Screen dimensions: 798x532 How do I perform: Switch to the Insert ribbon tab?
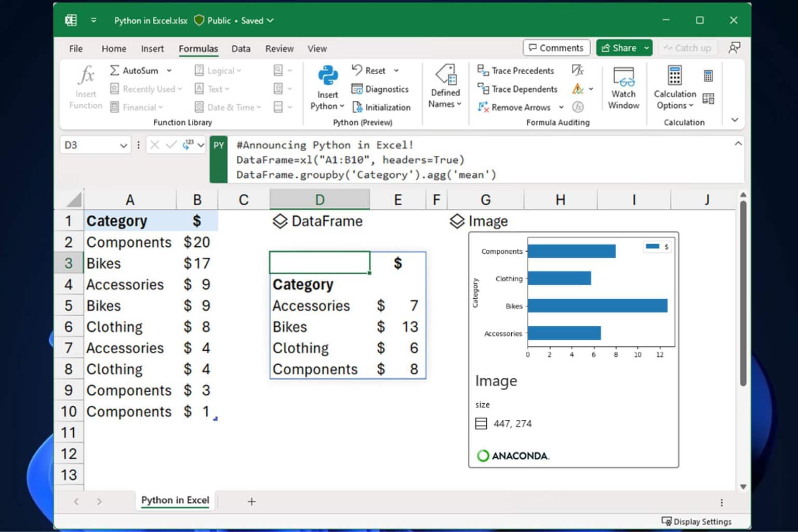pyautogui.click(x=152, y=49)
